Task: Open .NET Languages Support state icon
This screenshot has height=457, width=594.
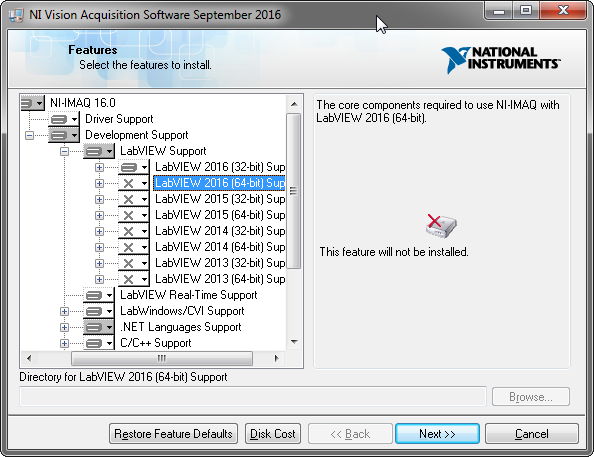Action: (99, 327)
